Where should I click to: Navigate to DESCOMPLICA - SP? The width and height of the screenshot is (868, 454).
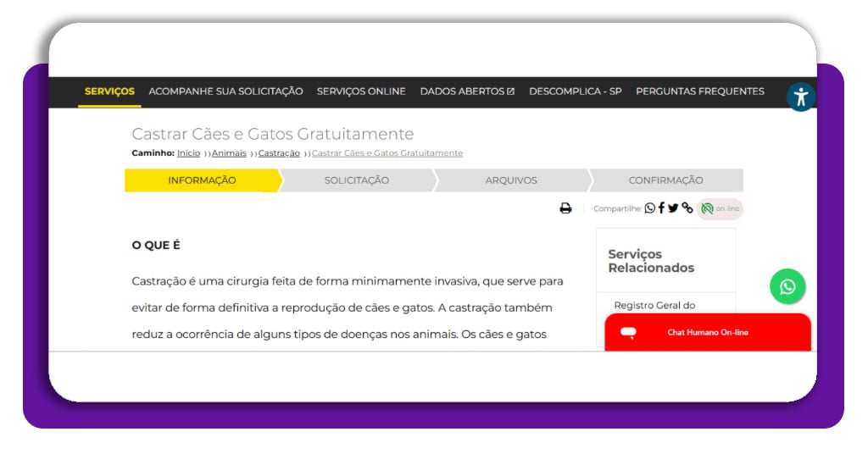576,91
